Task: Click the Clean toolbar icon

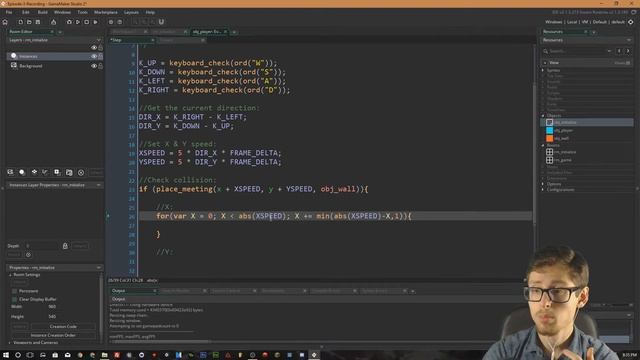Action: point(96,22)
